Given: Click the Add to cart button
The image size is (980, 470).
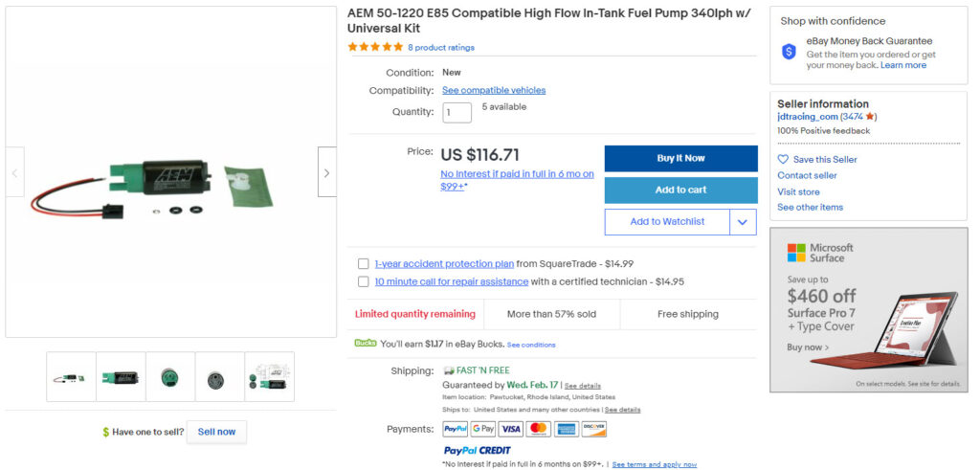Looking at the screenshot, I should point(680,190).
